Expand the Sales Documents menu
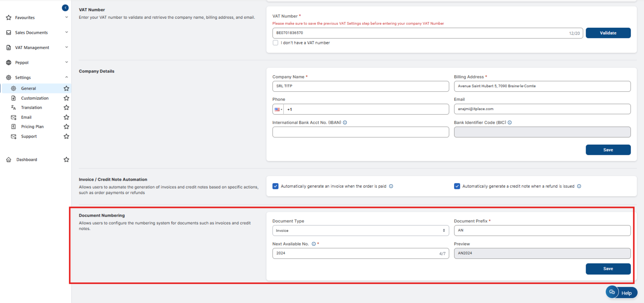 31,33
